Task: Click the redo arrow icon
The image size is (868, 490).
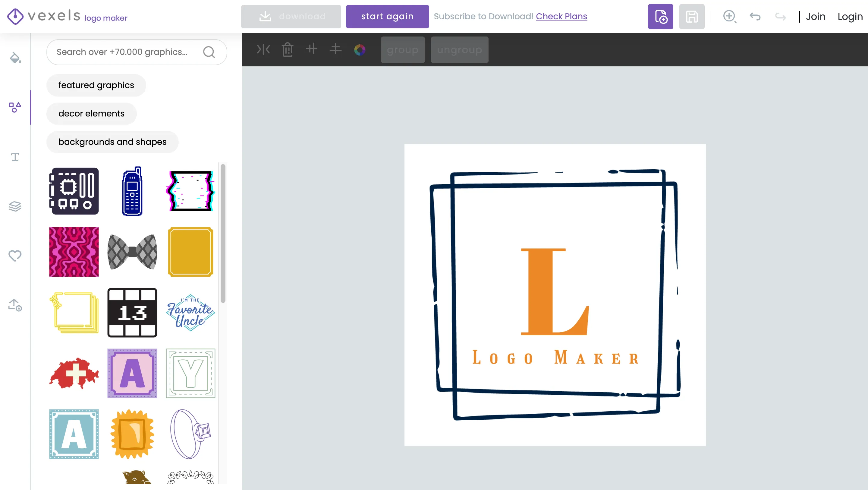Action: (x=780, y=16)
